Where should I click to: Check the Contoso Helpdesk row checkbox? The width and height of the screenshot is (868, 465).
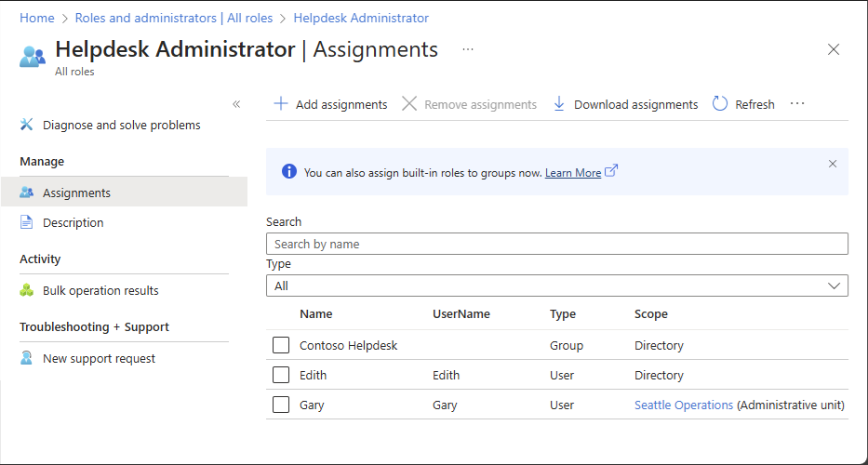click(x=281, y=345)
